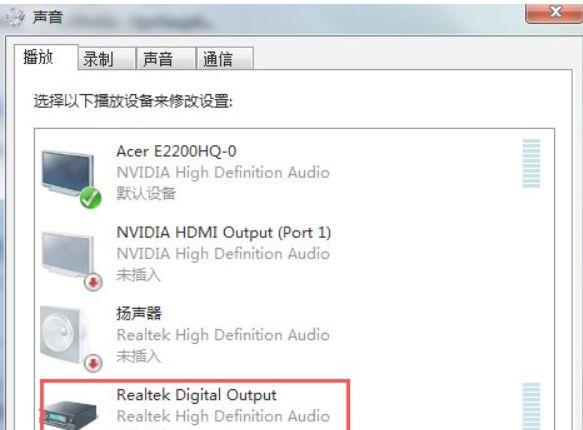Select the Realtek Digital Output device icon
The height and width of the screenshot is (430, 583).
(x=71, y=414)
